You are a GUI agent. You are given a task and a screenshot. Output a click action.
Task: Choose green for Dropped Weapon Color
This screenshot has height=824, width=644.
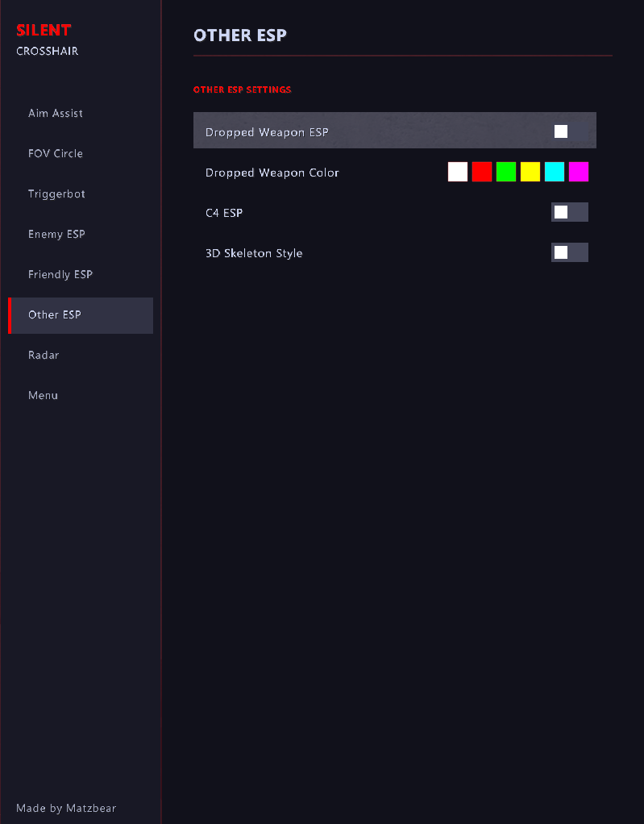point(506,172)
